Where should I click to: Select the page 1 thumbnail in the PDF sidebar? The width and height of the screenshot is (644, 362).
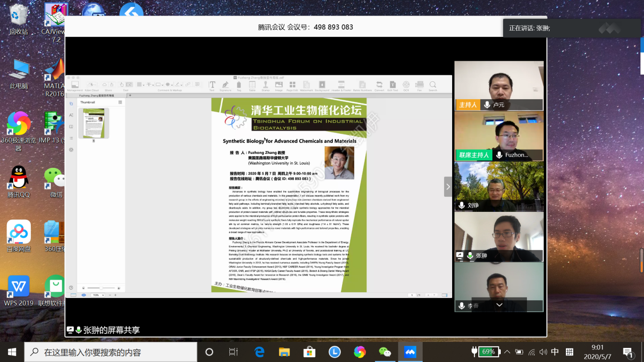(94, 123)
